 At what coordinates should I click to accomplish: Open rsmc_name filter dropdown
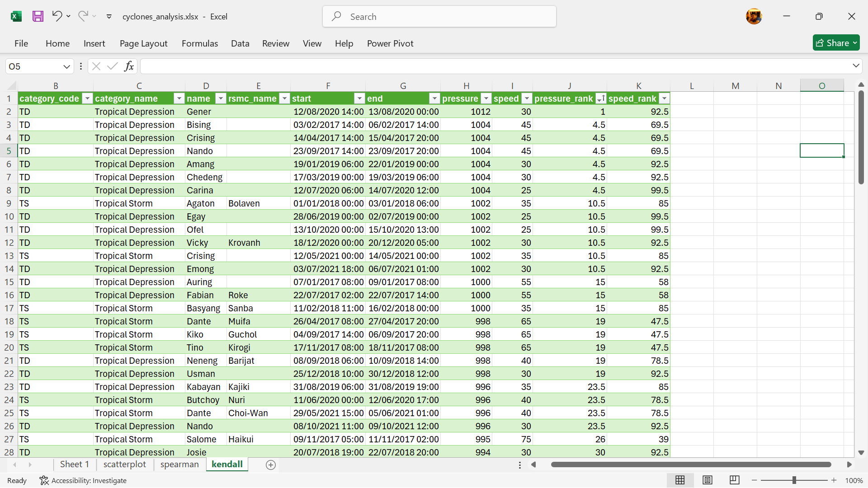(284, 99)
